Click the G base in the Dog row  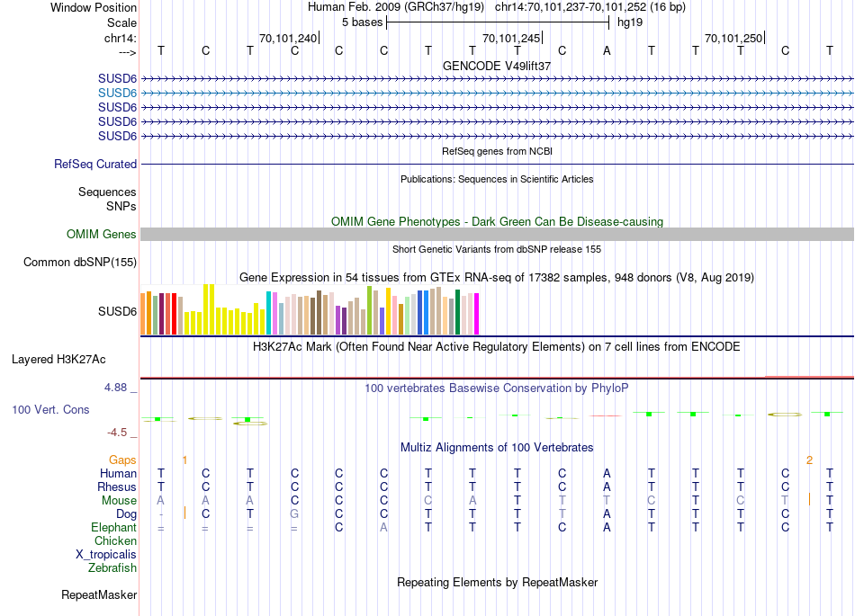[x=294, y=514]
